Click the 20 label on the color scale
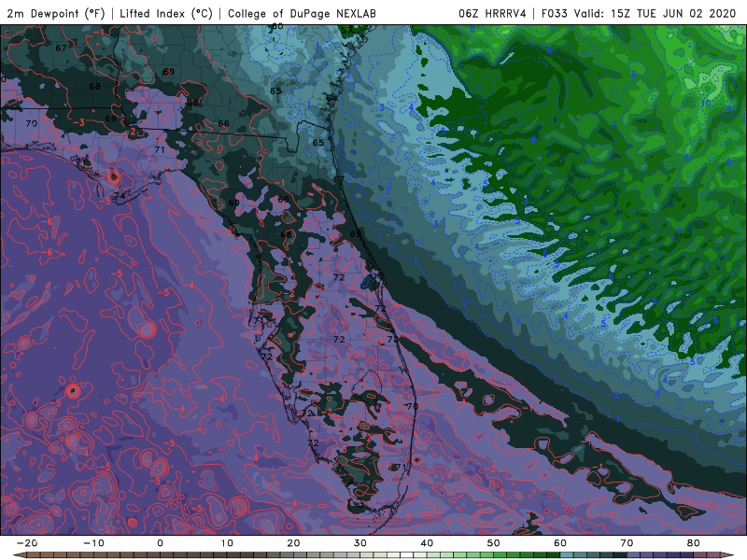 (293, 543)
